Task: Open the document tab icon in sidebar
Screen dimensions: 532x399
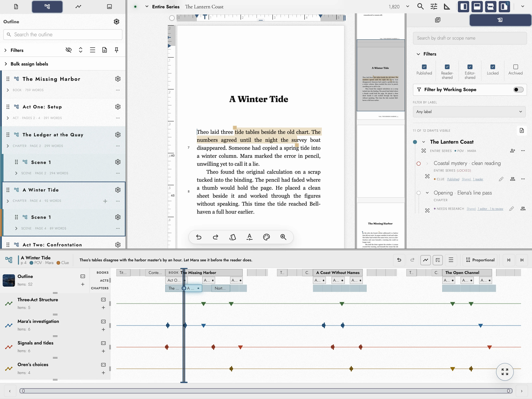Action: [x=16, y=6]
